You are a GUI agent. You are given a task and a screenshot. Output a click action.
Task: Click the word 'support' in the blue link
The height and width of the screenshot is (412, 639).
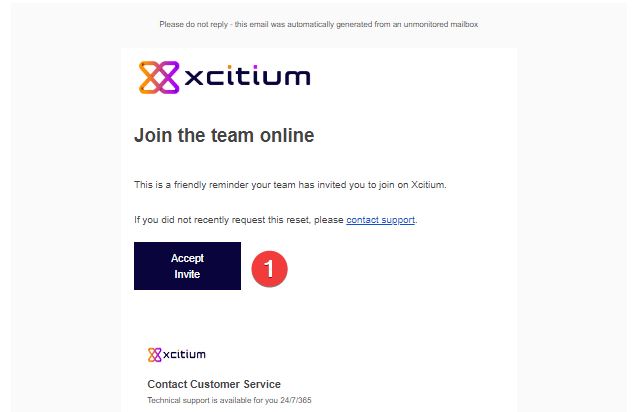[398, 220]
